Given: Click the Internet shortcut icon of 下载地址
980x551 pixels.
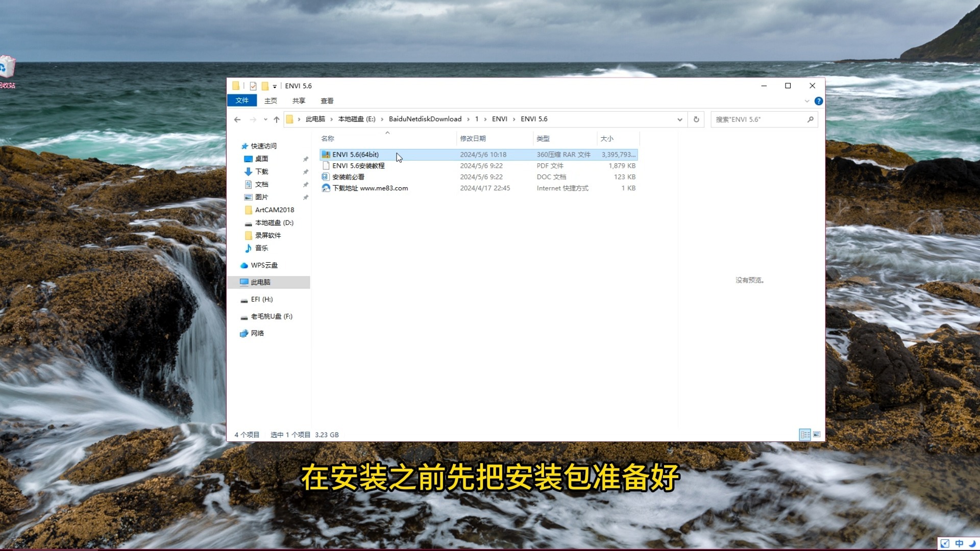Looking at the screenshot, I should point(326,188).
